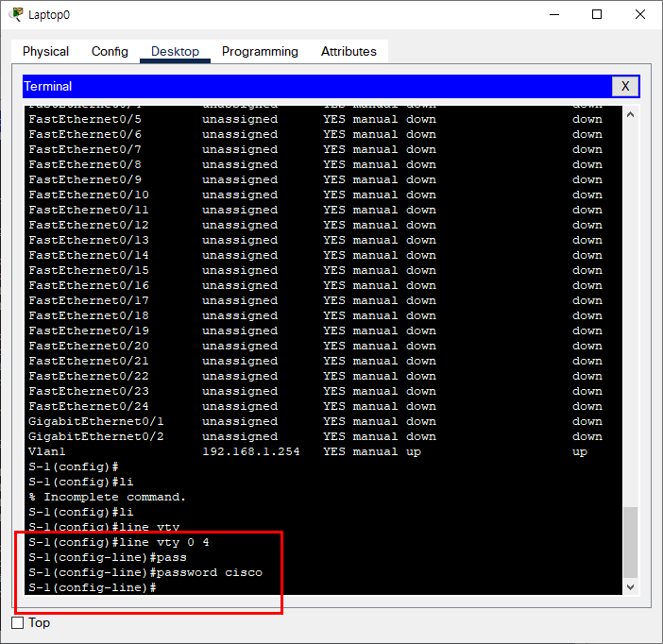The width and height of the screenshot is (663, 644).
Task: Click the FastEthernet0/15 interface name
Action: (x=89, y=270)
